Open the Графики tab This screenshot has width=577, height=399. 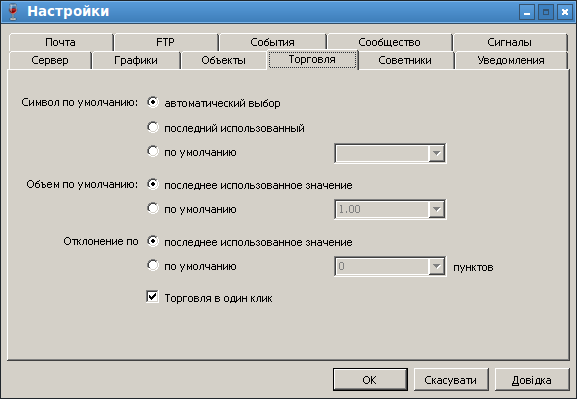[x=136, y=60]
